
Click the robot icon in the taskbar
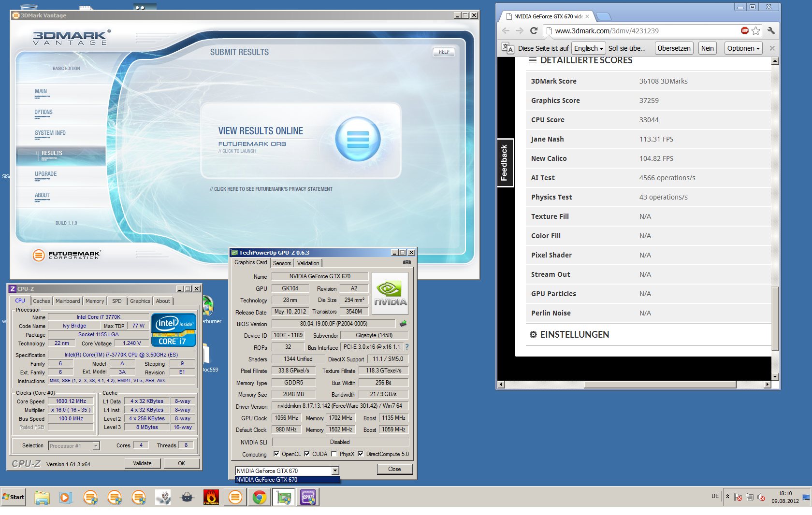(162, 497)
